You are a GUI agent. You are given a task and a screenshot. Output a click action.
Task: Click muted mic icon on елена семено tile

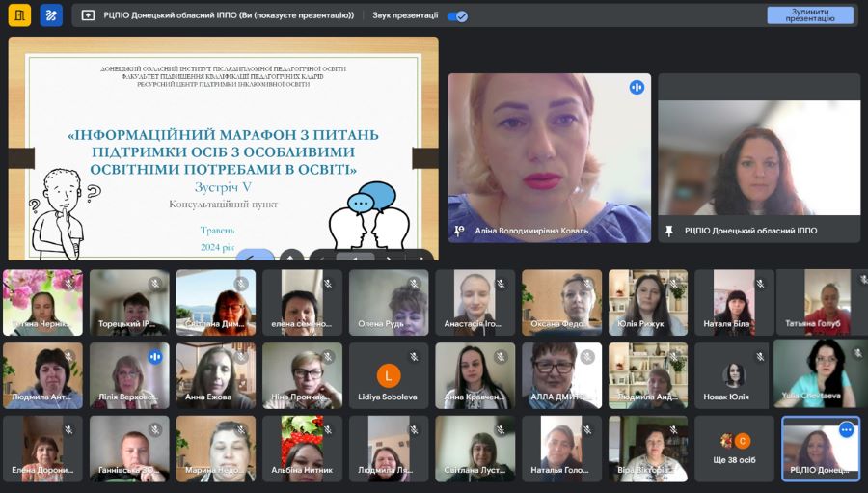328,284
